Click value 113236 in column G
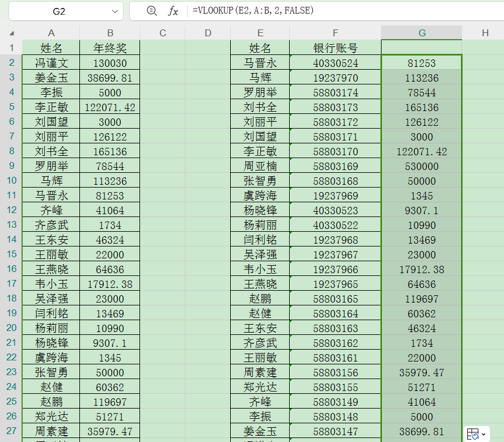 click(x=422, y=78)
